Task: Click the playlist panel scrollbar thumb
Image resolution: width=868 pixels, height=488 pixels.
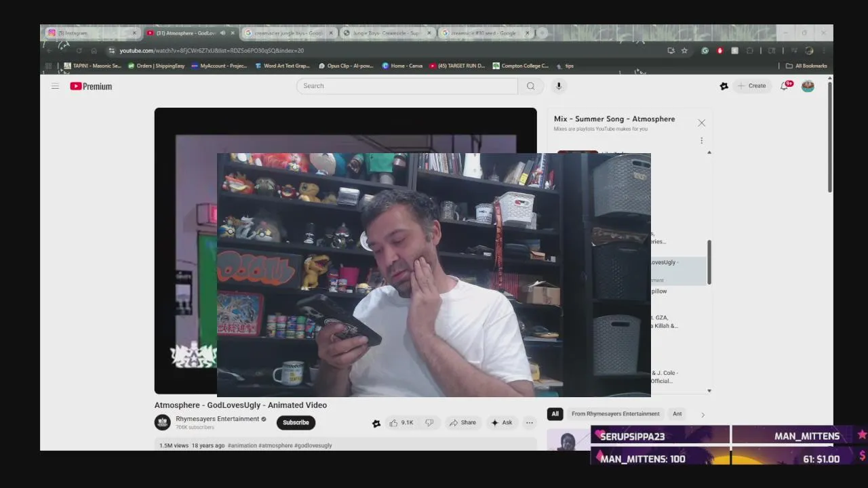Action: point(709,262)
